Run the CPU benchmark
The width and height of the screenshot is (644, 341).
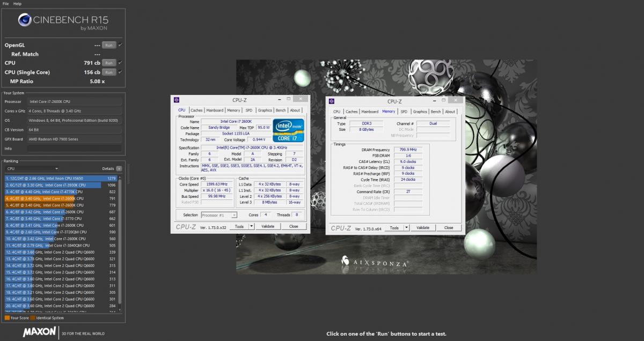(109, 63)
